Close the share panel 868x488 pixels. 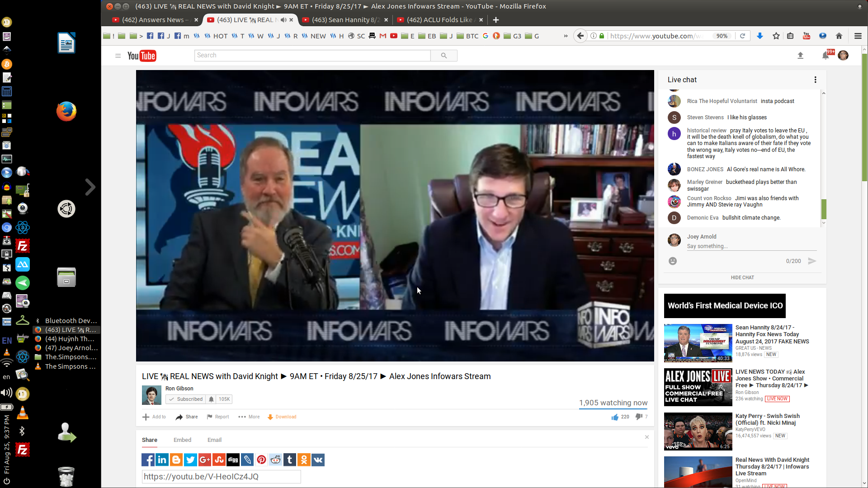tap(647, 437)
